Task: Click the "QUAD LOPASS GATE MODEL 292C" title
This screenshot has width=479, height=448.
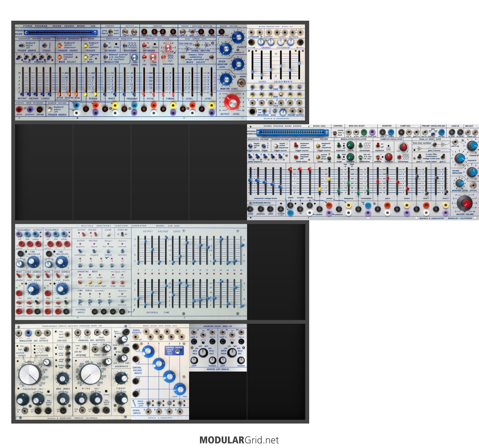Action: [160, 326]
